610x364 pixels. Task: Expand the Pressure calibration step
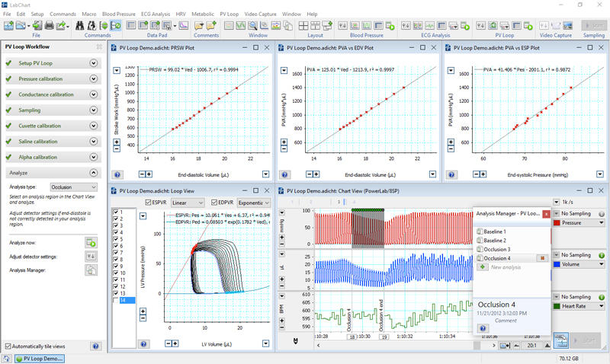click(x=94, y=78)
